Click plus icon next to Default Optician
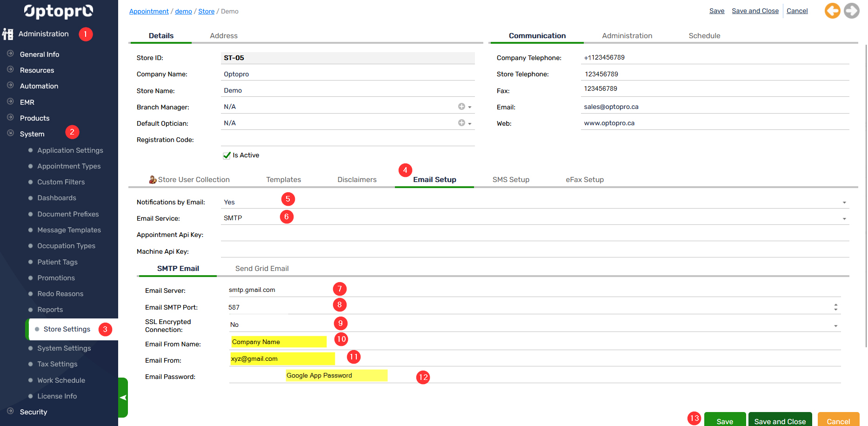The width and height of the screenshot is (868, 426). 461,123
